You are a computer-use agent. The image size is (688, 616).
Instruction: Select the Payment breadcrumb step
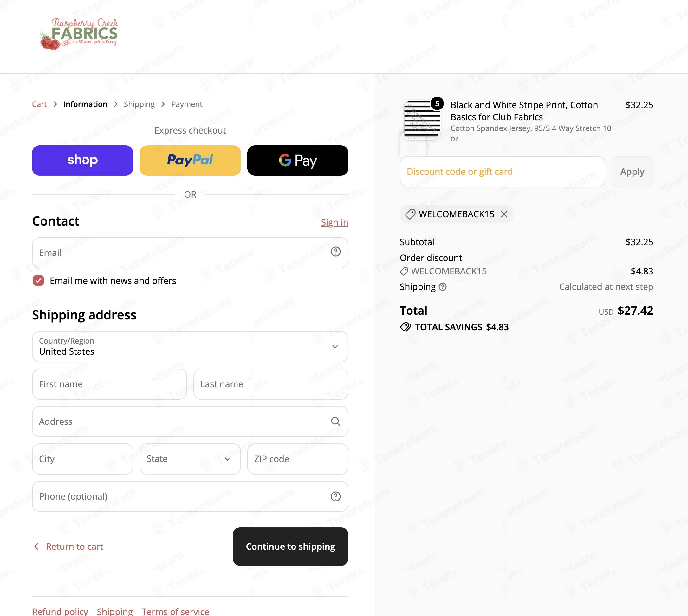(187, 104)
